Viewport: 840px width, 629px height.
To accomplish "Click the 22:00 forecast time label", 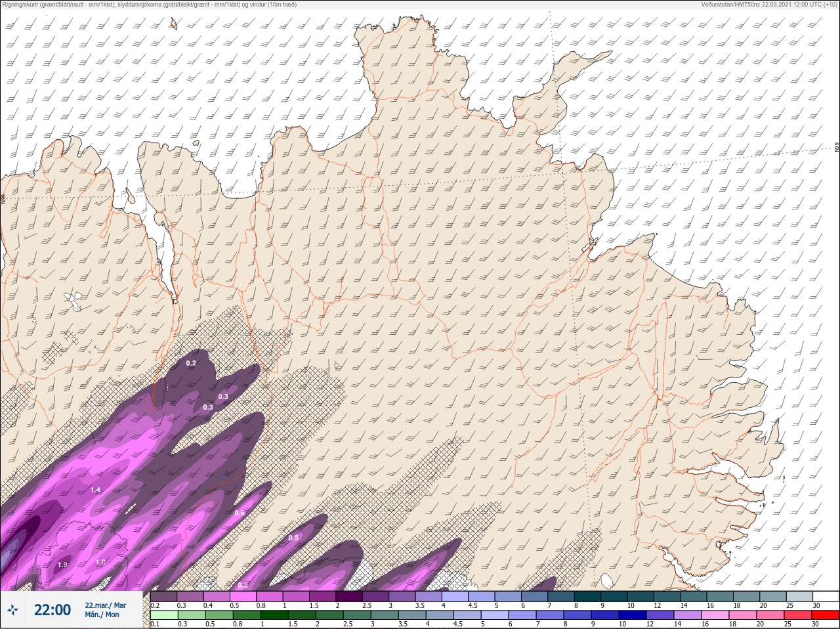I will click(x=52, y=610).
